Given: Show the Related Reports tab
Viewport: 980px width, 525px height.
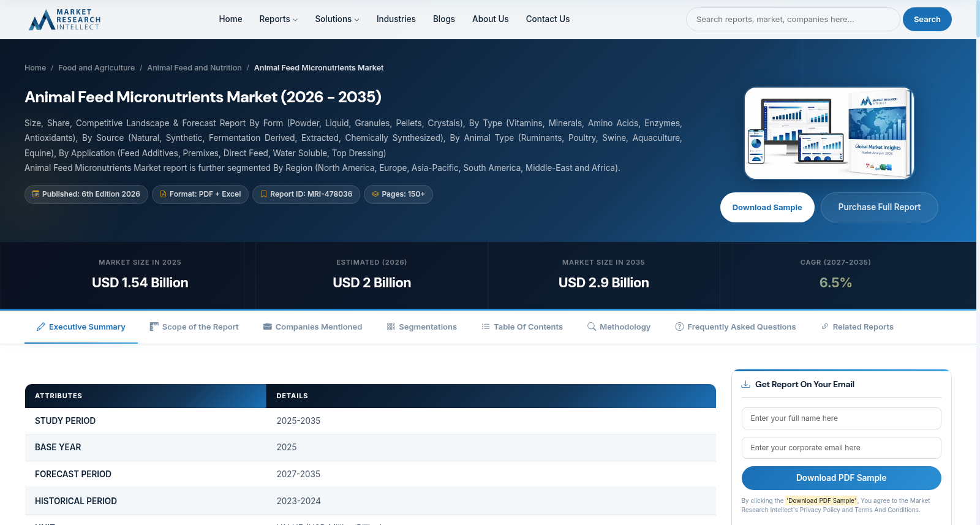Looking at the screenshot, I should tap(857, 327).
